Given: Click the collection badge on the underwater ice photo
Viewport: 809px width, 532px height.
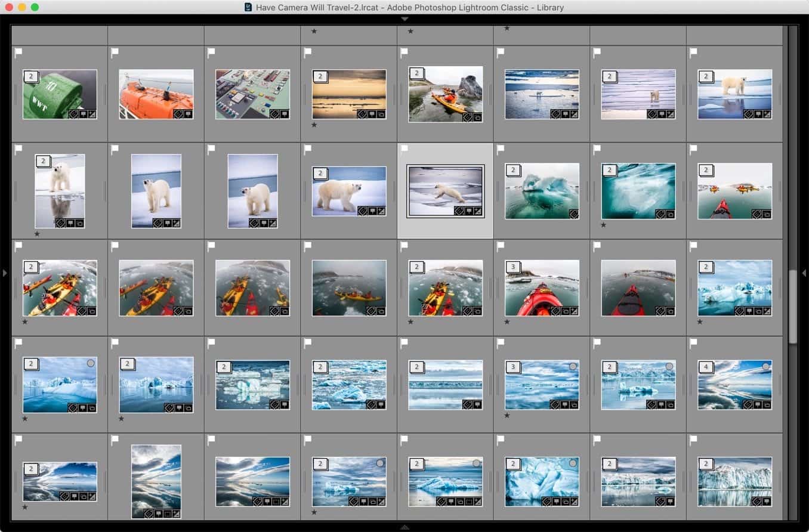Looking at the screenshot, I should coord(670,214).
